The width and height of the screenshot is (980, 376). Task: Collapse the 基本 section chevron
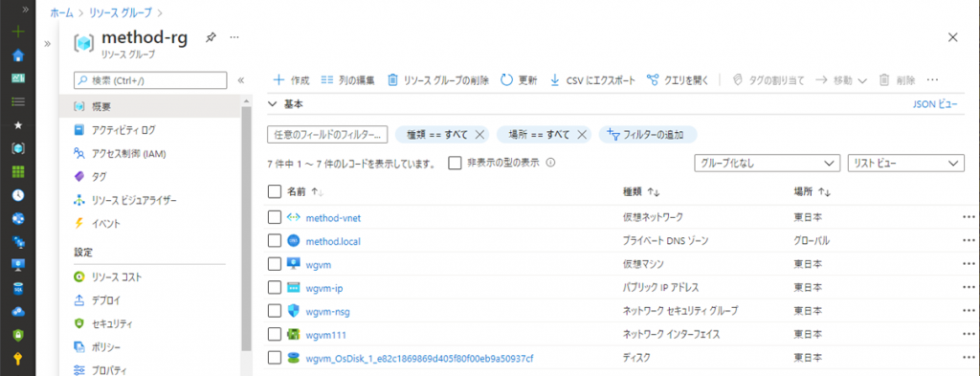pos(272,104)
